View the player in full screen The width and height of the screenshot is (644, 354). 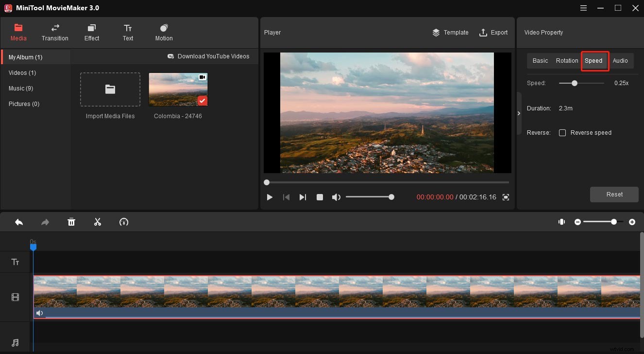[506, 197]
